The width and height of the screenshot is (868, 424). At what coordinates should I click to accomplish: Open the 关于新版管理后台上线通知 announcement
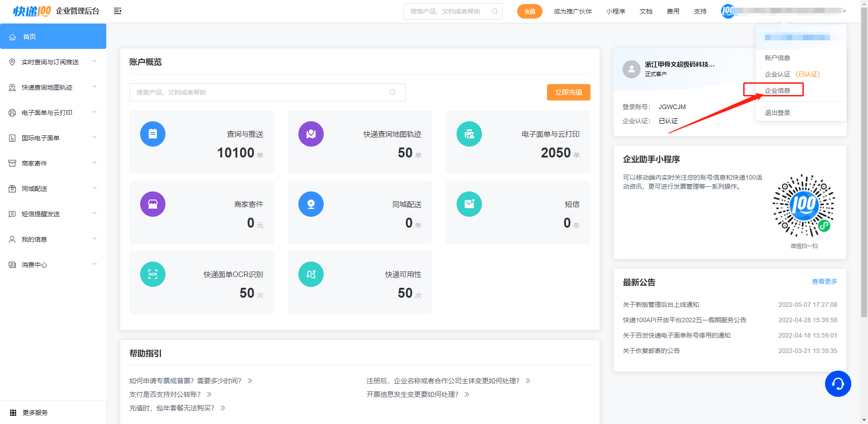pyautogui.click(x=661, y=305)
